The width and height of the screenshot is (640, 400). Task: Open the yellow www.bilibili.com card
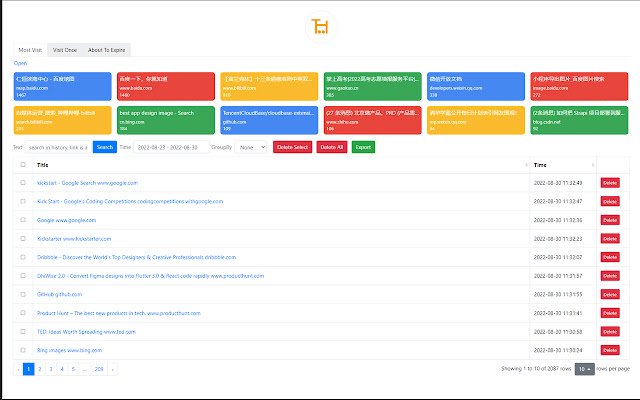(269, 86)
